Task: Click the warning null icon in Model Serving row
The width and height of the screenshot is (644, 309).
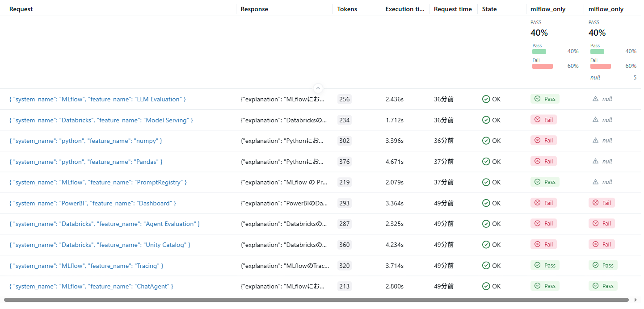Action: tap(595, 120)
